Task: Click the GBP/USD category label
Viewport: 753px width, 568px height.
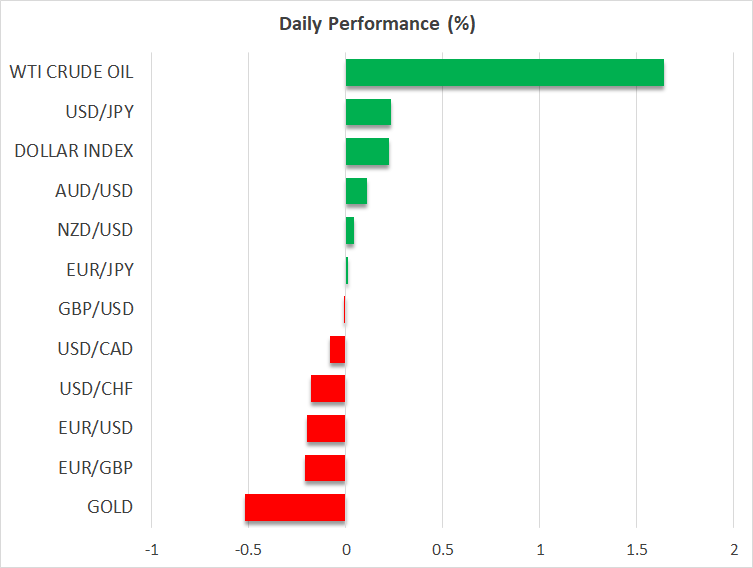Action: (x=96, y=309)
